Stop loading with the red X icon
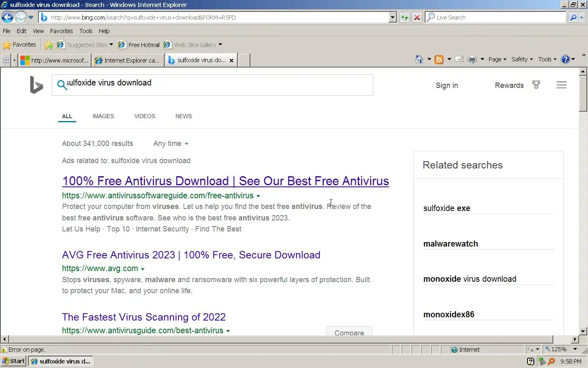Image resolution: width=588 pixels, height=368 pixels. [x=417, y=18]
